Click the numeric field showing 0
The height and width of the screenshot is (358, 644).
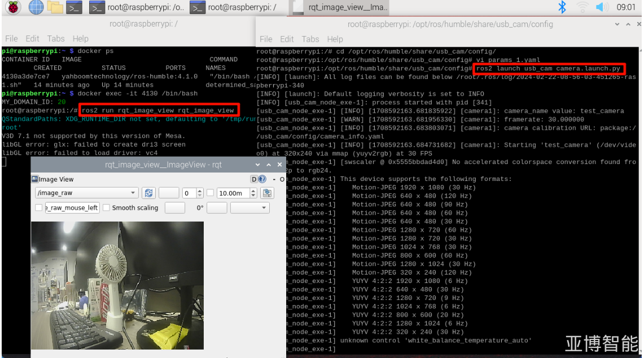(190, 193)
